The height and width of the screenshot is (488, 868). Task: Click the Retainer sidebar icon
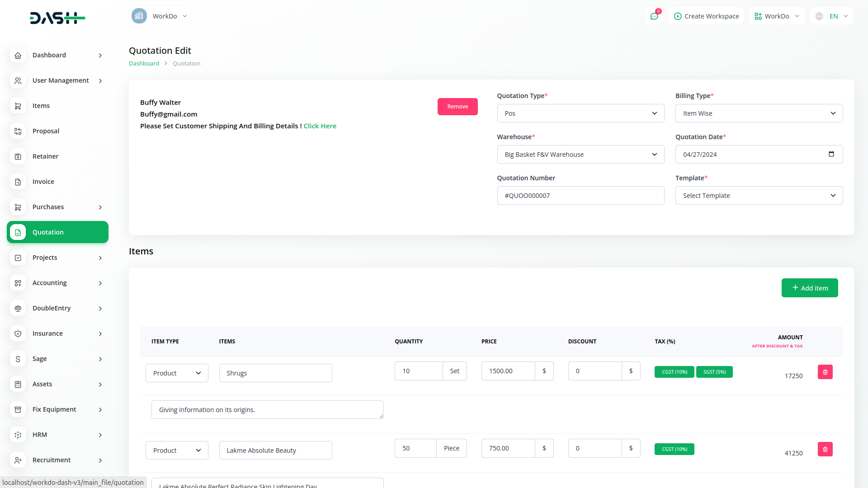pos(18,156)
